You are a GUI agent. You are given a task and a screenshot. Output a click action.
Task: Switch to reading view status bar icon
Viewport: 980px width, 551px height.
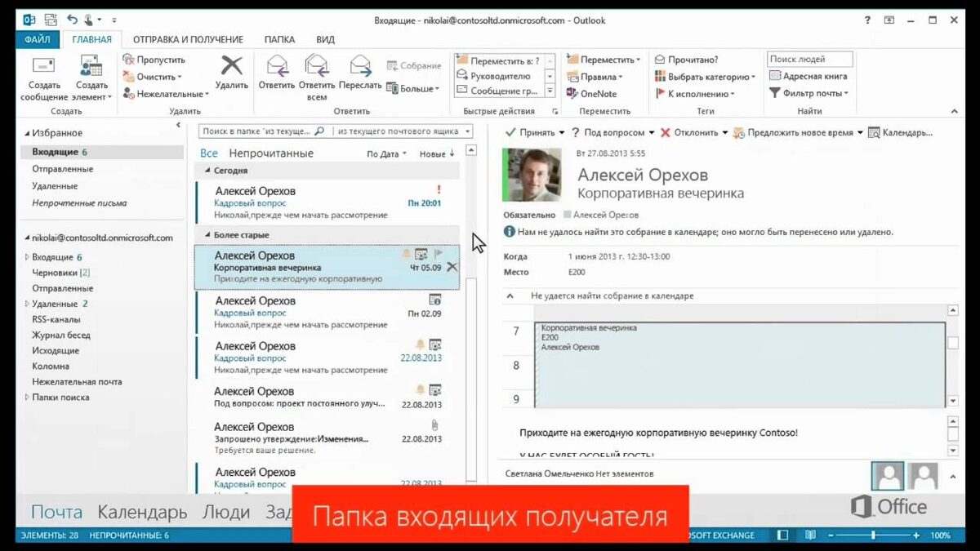(809, 535)
